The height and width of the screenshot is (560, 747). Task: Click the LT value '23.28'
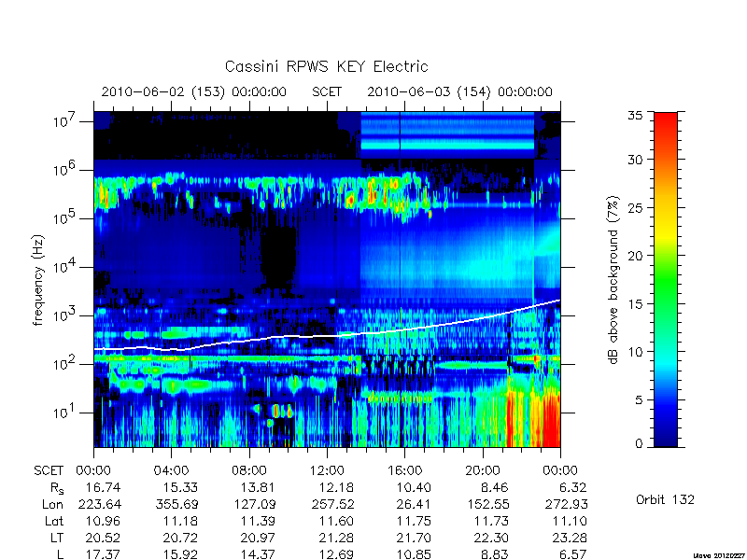pyautogui.click(x=570, y=538)
